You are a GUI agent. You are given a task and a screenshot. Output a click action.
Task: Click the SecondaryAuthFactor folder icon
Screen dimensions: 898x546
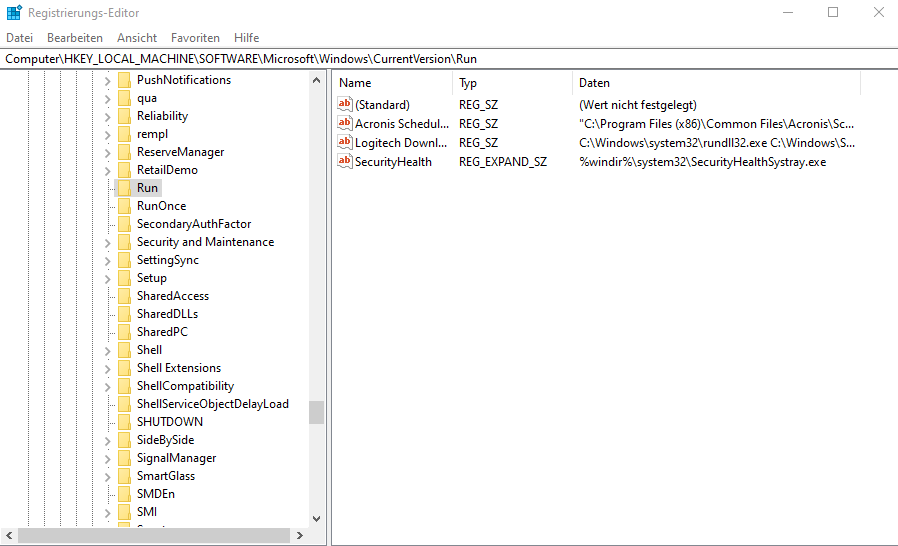point(124,224)
